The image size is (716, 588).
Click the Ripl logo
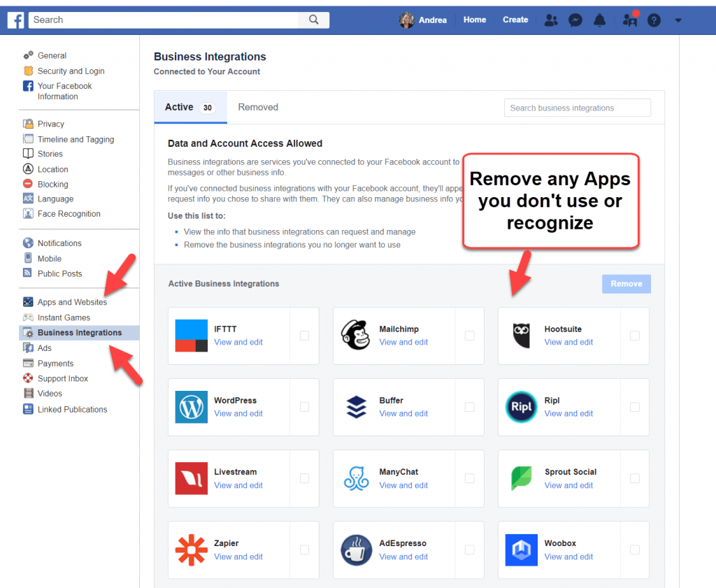coord(522,407)
